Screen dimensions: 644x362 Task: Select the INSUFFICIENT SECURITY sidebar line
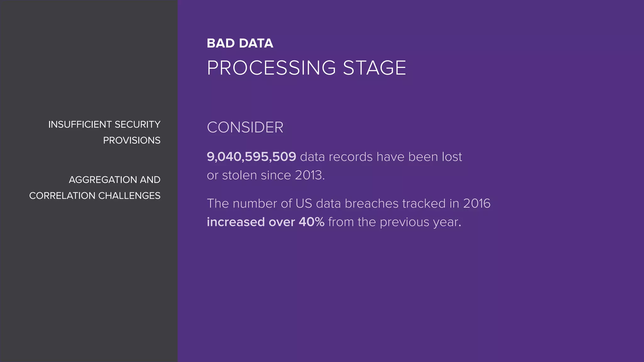pyautogui.click(x=104, y=124)
